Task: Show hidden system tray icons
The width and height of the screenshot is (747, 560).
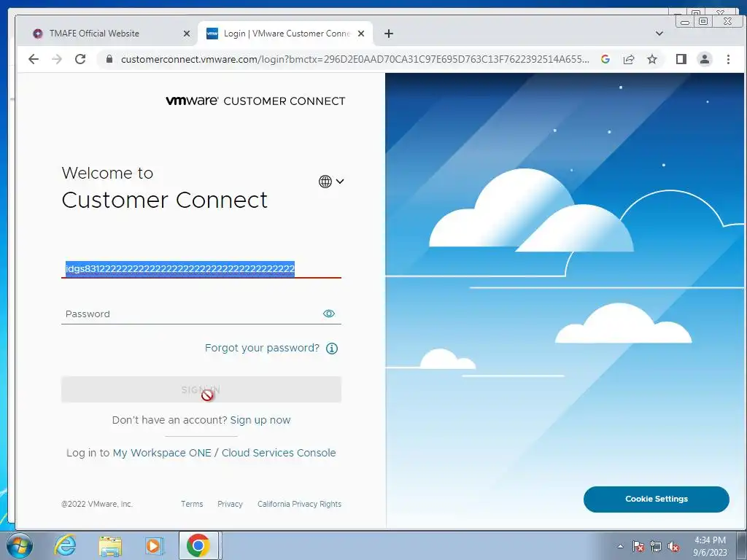Action: coord(620,546)
